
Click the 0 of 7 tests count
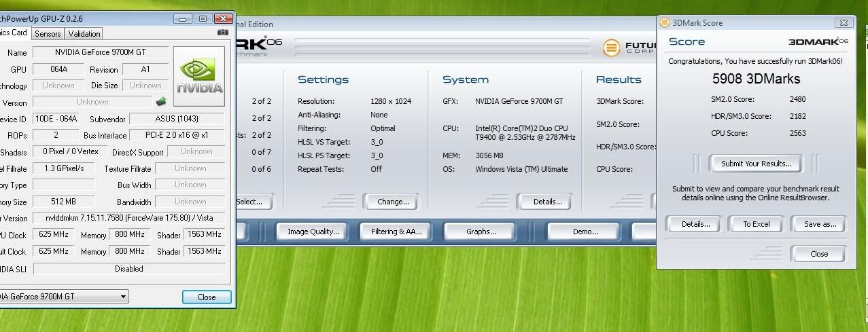coord(261,152)
